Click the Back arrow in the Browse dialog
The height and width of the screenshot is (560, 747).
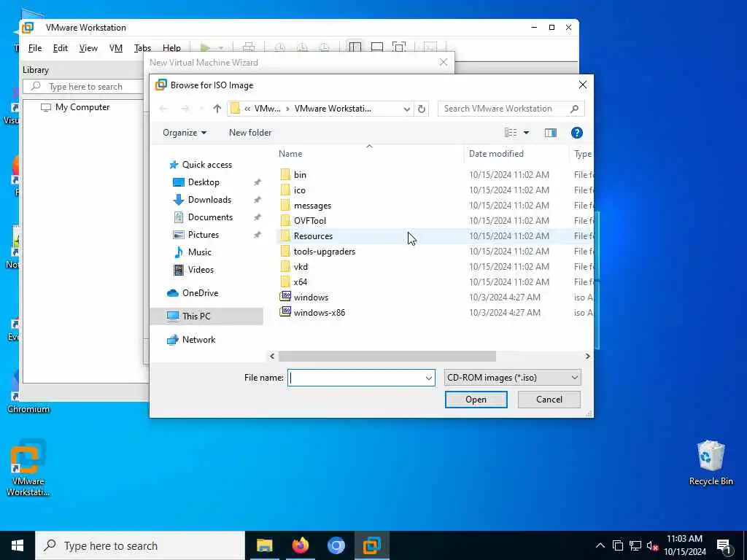click(x=164, y=109)
